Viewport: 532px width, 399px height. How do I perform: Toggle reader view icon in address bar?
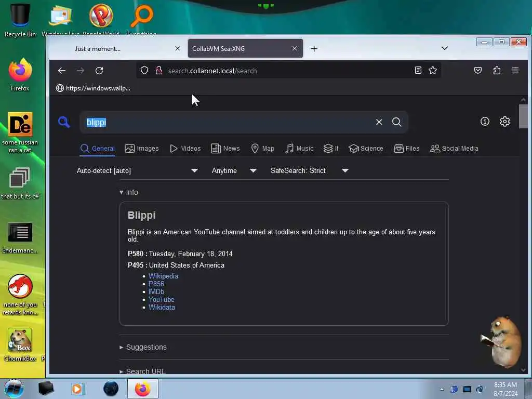pos(418,70)
